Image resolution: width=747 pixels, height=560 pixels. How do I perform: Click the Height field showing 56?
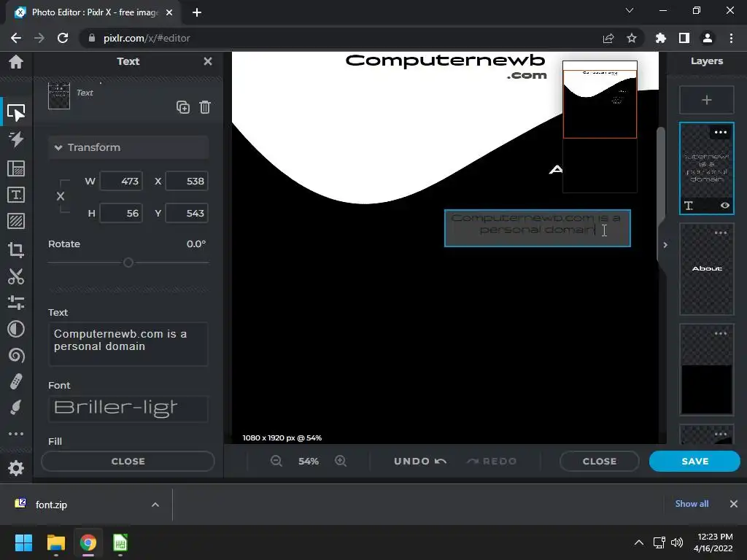[121, 213]
